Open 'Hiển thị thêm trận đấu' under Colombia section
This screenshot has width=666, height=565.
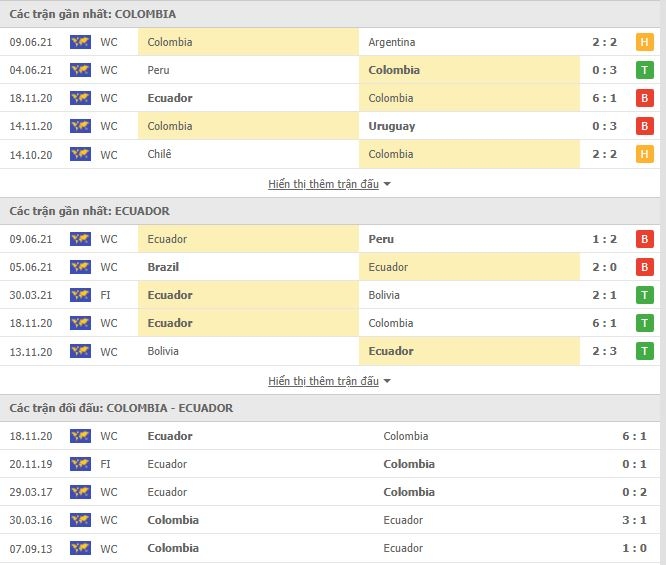tap(323, 184)
